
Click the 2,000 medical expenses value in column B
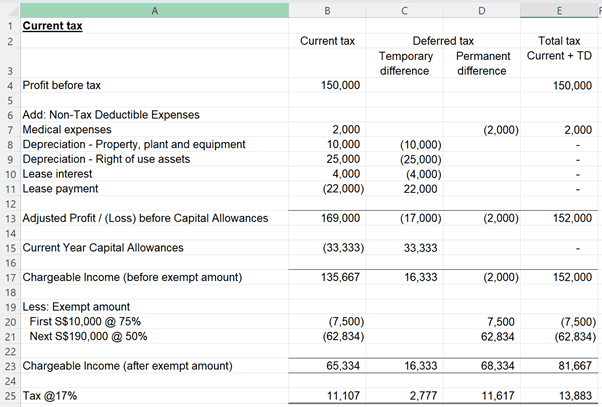click(346, 130)
